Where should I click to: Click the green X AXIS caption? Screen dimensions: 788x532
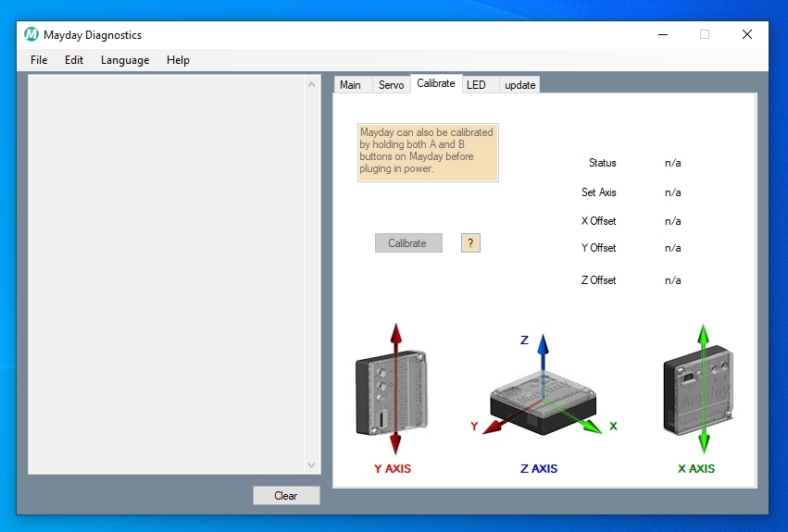pyautogui.click(x=696, y=469)
